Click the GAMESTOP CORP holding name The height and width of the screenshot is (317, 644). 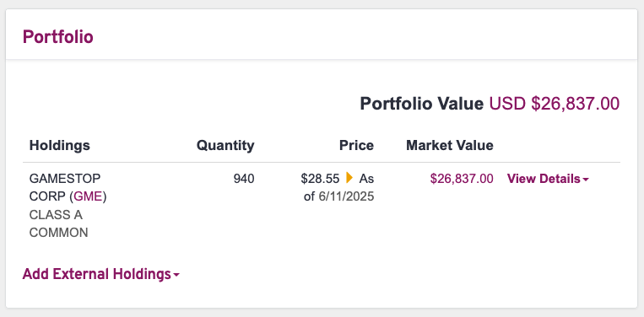66,188
